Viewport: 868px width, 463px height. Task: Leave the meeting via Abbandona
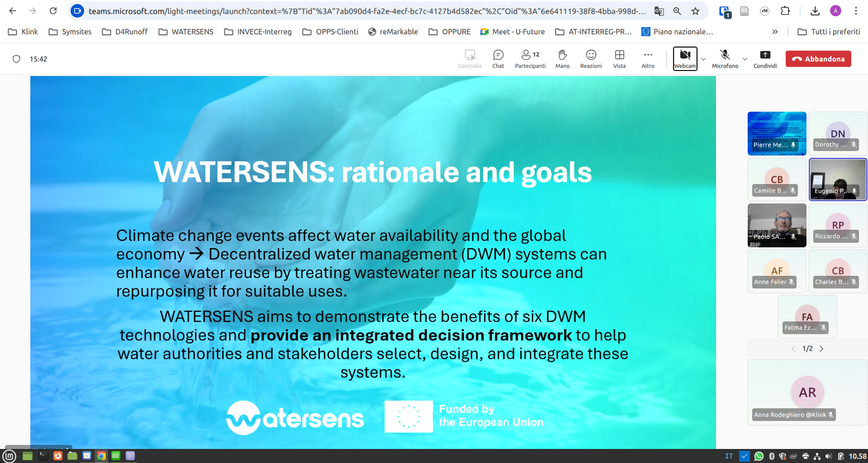tap(818, 59)
